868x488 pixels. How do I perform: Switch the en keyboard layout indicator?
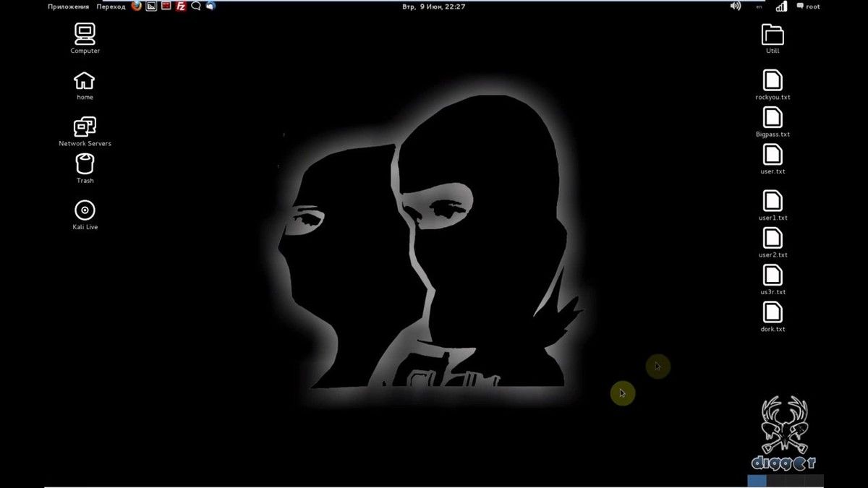click(x=759, y=7)
